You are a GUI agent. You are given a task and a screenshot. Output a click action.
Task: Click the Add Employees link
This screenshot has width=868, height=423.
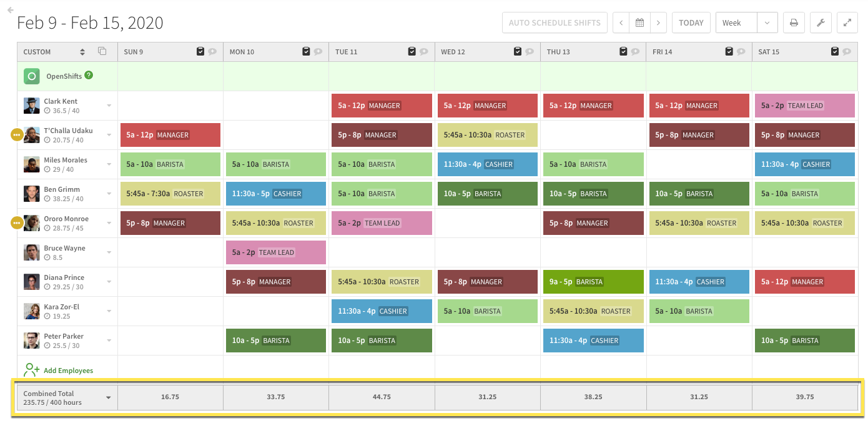click(67, 371)
